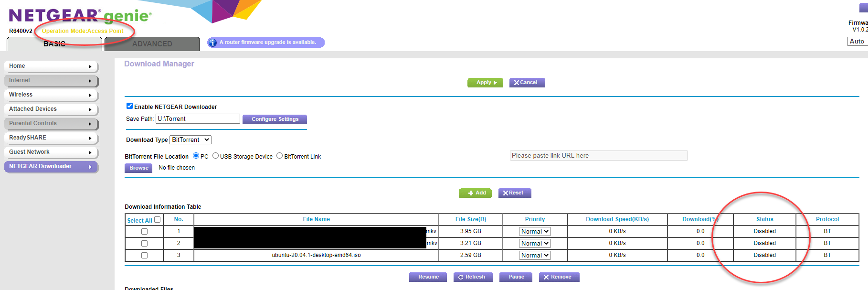Open the Parental Controls menu item
This screenshot has height=290, width=868.
51,124
